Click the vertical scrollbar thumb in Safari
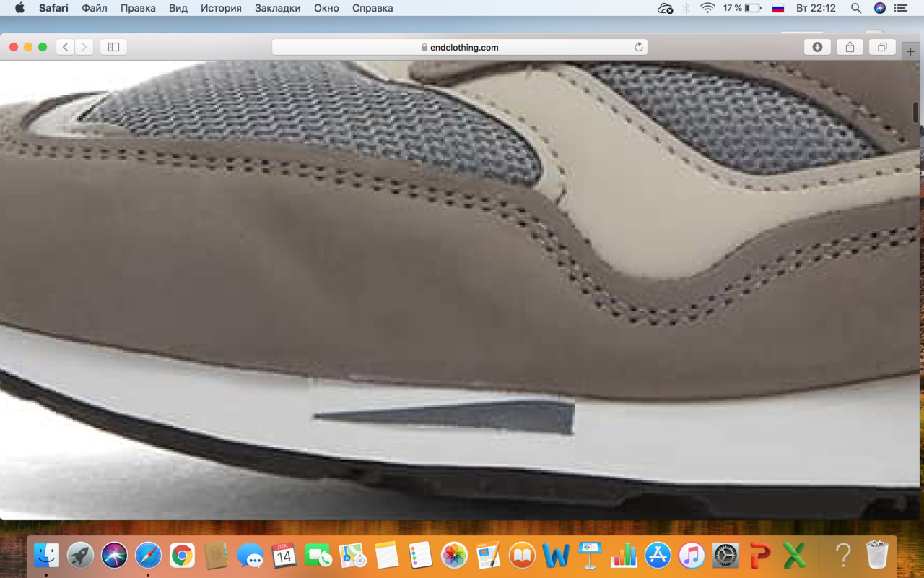924x578 pixels. coord(915,112)
